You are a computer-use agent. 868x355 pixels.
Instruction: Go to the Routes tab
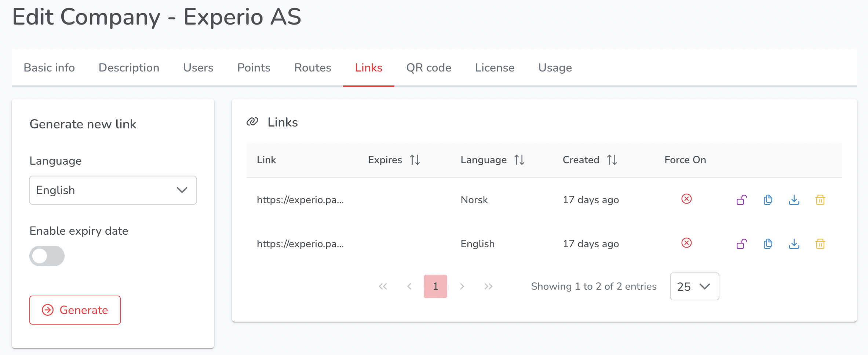click(313, 68)
